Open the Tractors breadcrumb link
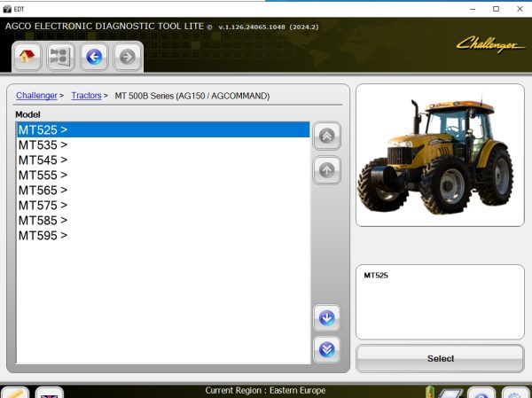 click(86, 96)
